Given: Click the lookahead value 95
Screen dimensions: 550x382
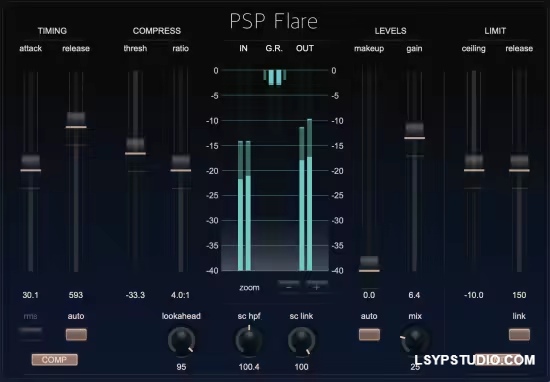Looking at the screenshot, I should pyautogui.click(x=181, y=367).
